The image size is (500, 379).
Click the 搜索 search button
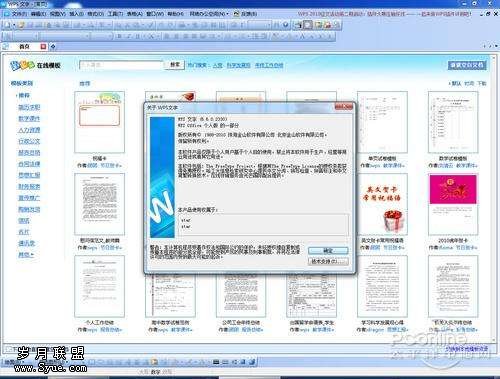point(175,65)
